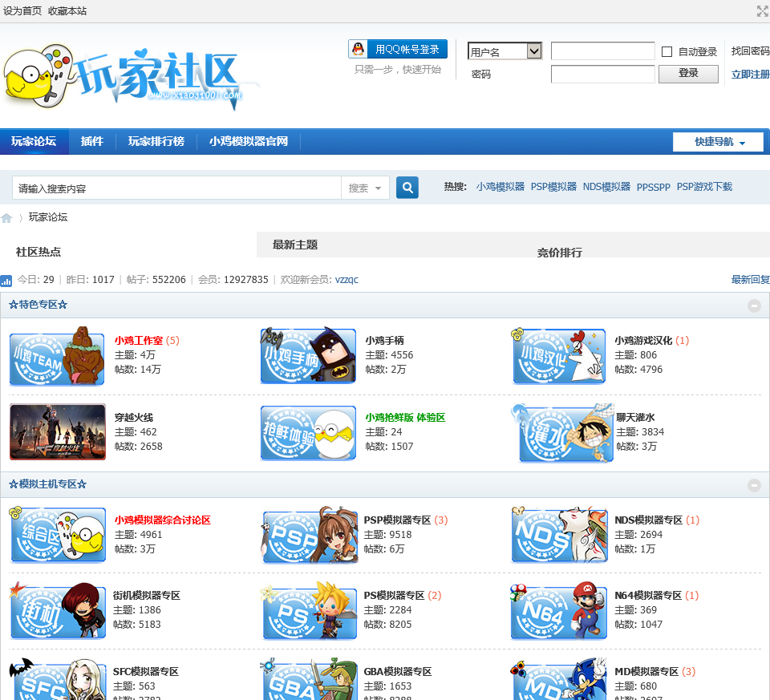This screenshot has height=700, width=770.
Task: Click the 设为首页 link
Action: pos(22,10)
